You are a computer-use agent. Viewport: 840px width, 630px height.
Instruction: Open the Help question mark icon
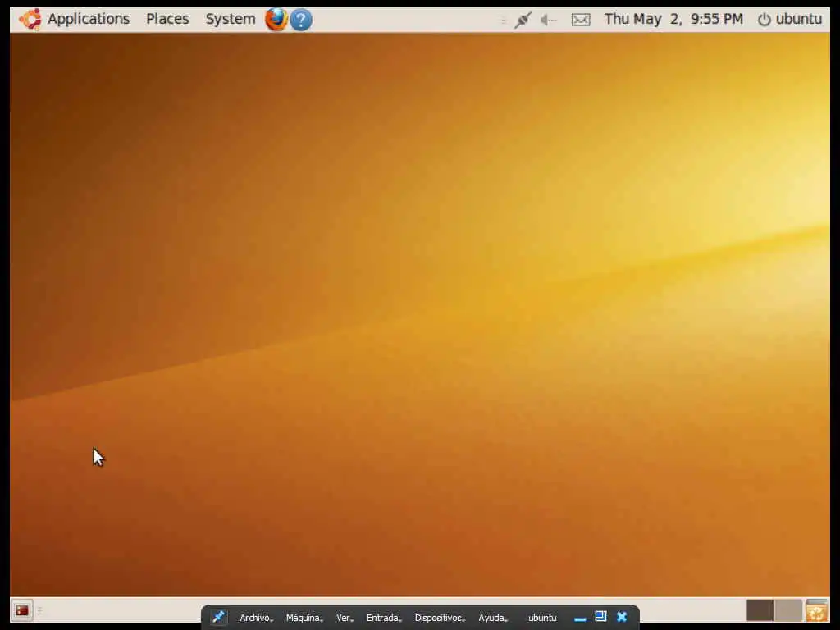301,21
